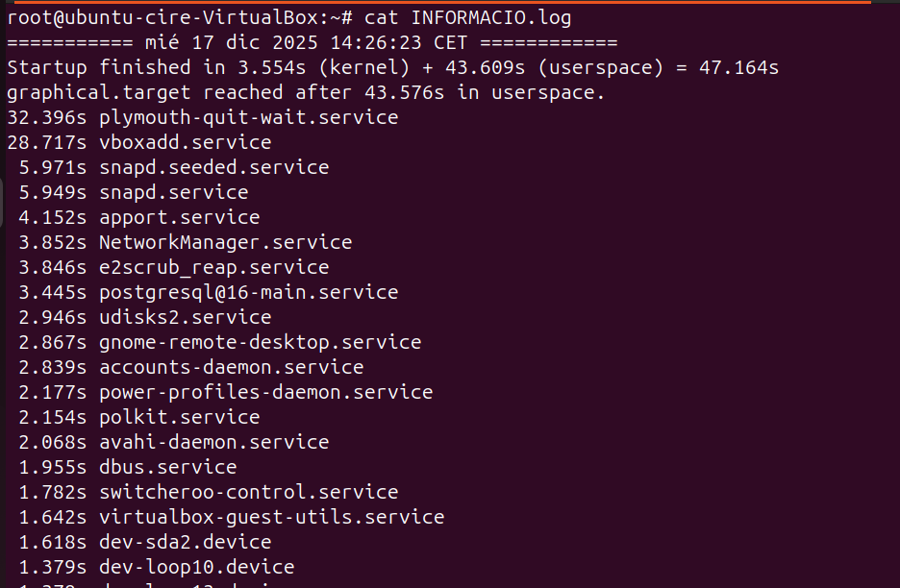Click the graphical.target reached line

tap(306, 92)
